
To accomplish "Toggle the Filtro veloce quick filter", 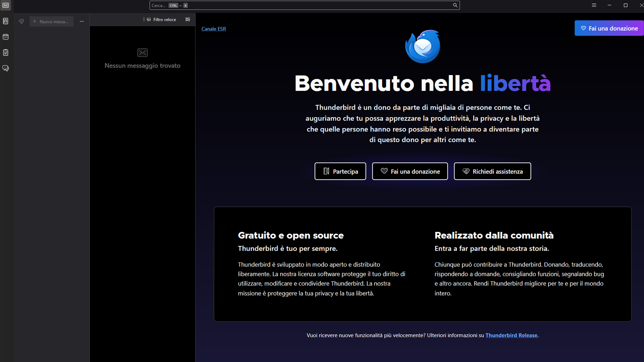I will (160, 19).
